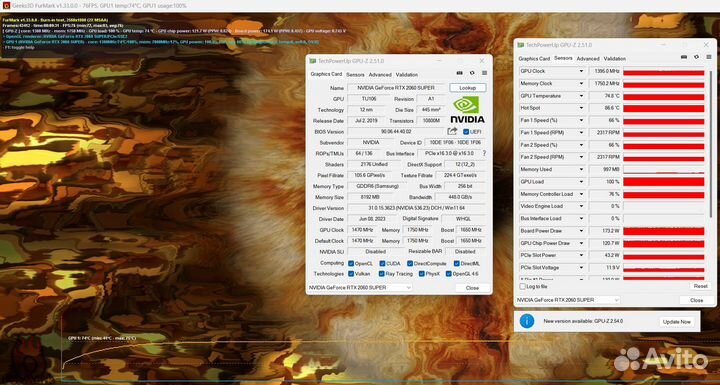Click the Reset button in Sensors window
This screenshot has height=385, width=720.
coord(700,286)
